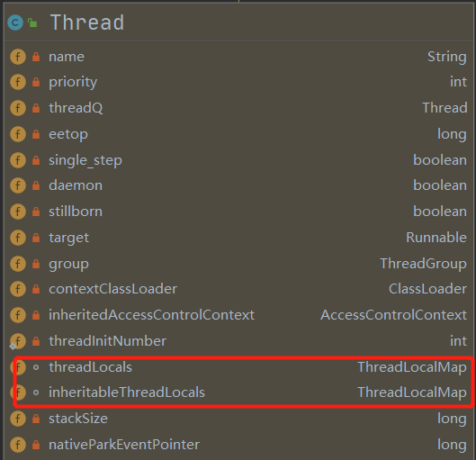
Task: Click the field icon for inheritedAccessControlContext
Action: tap(18, 315)
